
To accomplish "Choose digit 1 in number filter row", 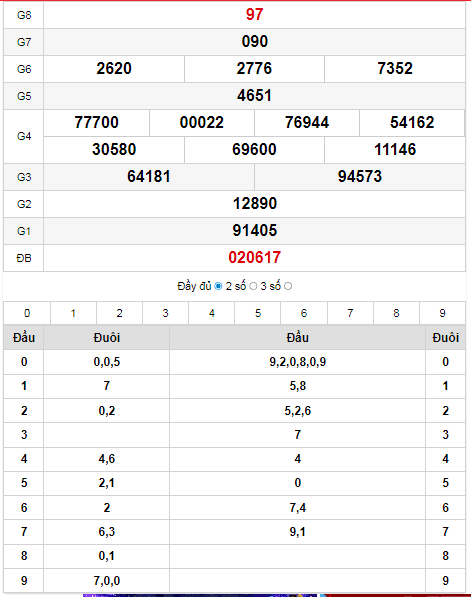I will pos(73,313).
